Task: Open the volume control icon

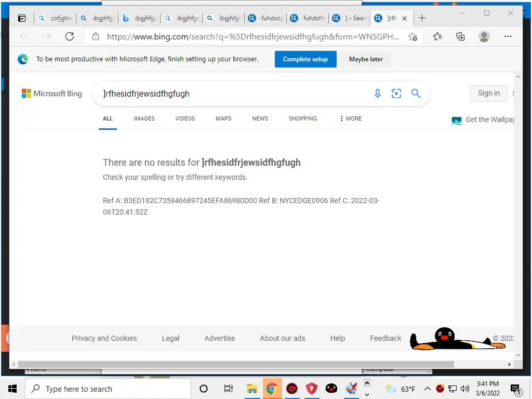Action: click(465, 389)
